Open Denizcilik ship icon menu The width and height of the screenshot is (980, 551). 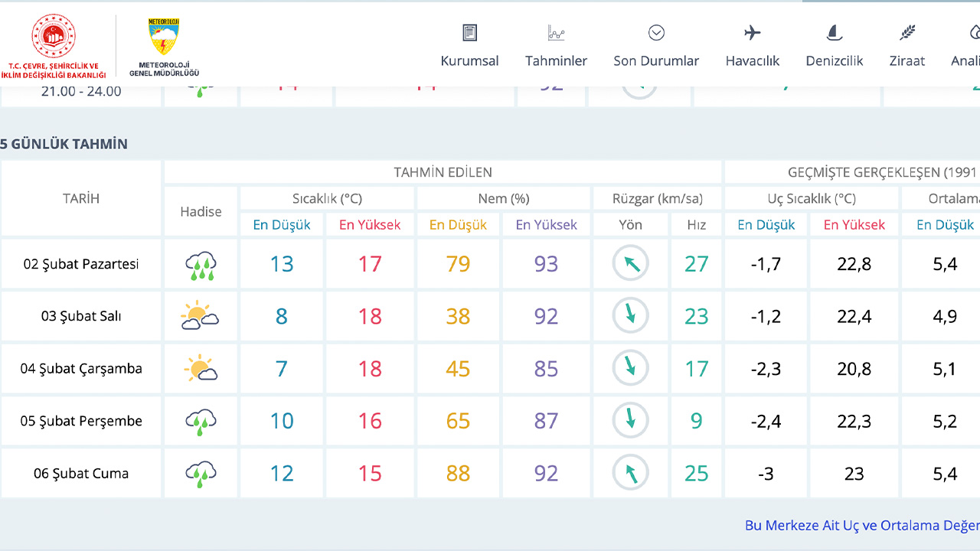click(x=834, y=33)
